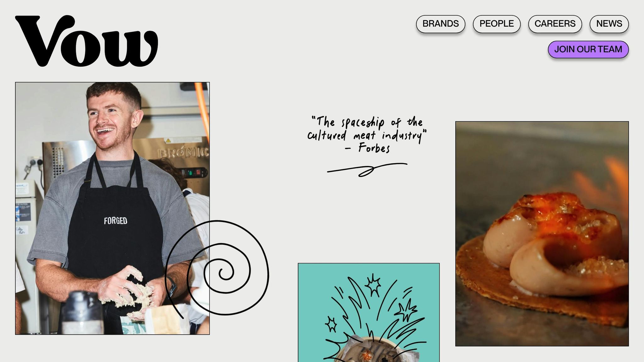Open the BRANDS menu item

441,24
